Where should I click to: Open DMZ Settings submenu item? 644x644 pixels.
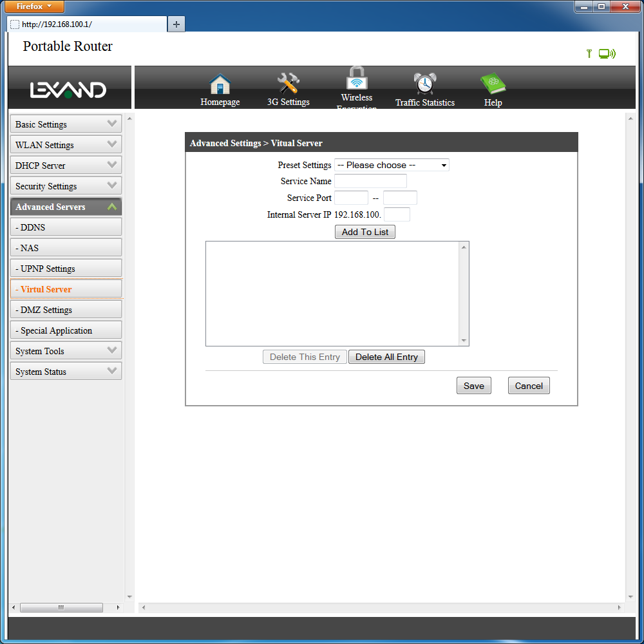coord(66,309)
